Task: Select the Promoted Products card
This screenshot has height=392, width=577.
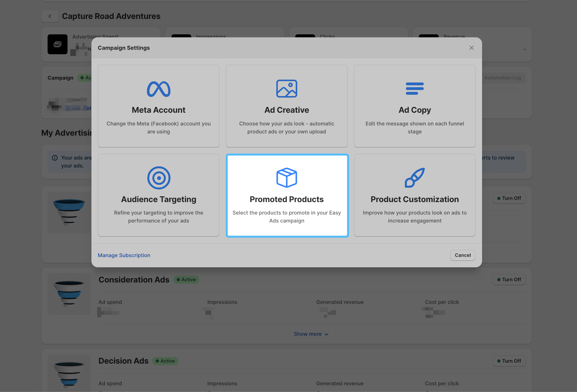Action: click(x=287, y=195)
